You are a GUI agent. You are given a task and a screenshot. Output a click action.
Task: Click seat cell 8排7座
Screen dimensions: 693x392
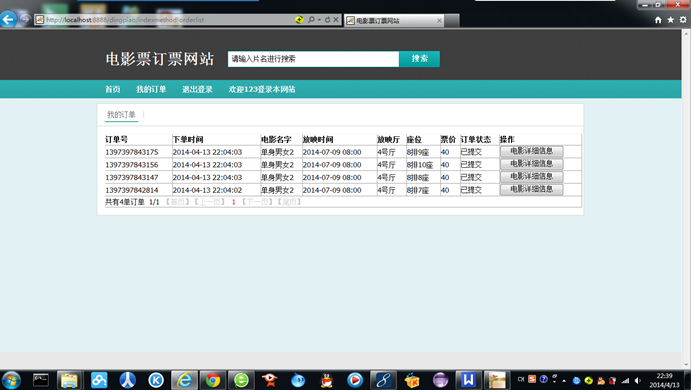click(x=418, y=190)
